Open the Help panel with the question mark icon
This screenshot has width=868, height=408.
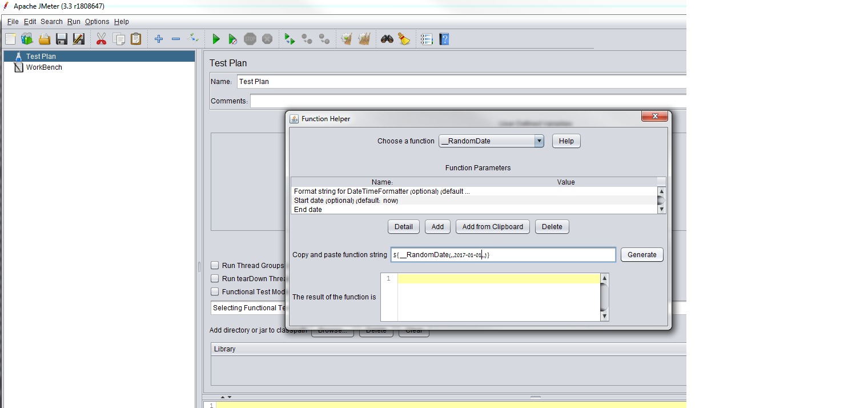(444, 39)
